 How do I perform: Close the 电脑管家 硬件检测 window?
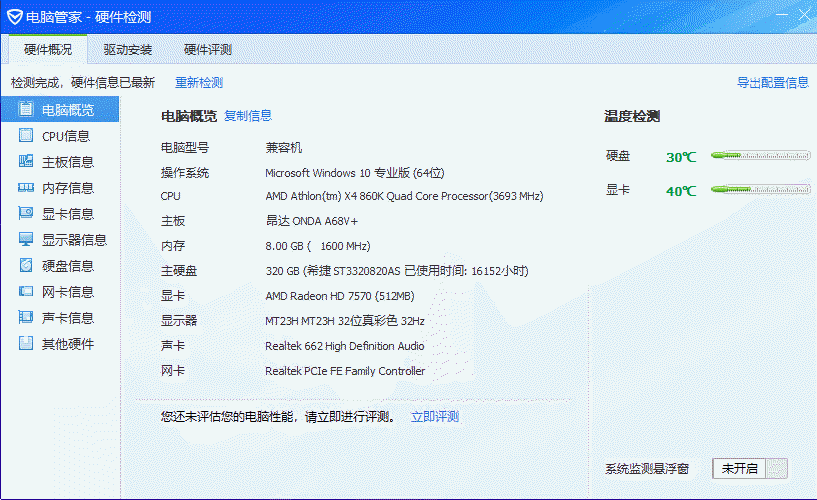(804, 15)
